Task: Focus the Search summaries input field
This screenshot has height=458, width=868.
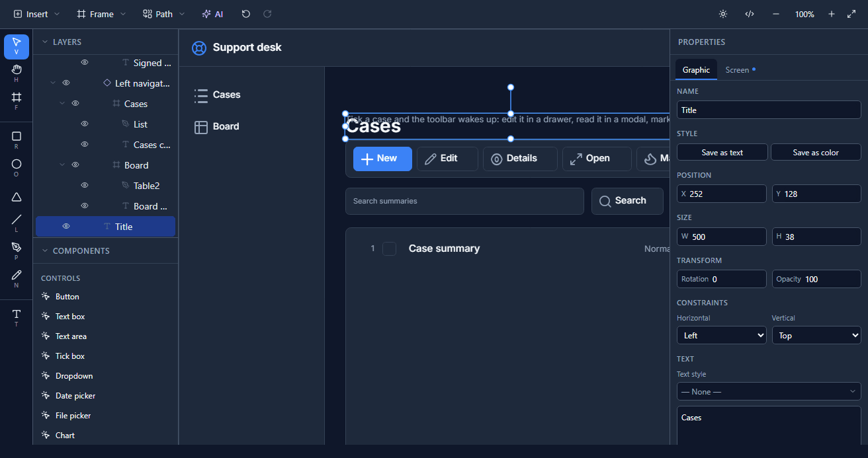Action: 464,201
